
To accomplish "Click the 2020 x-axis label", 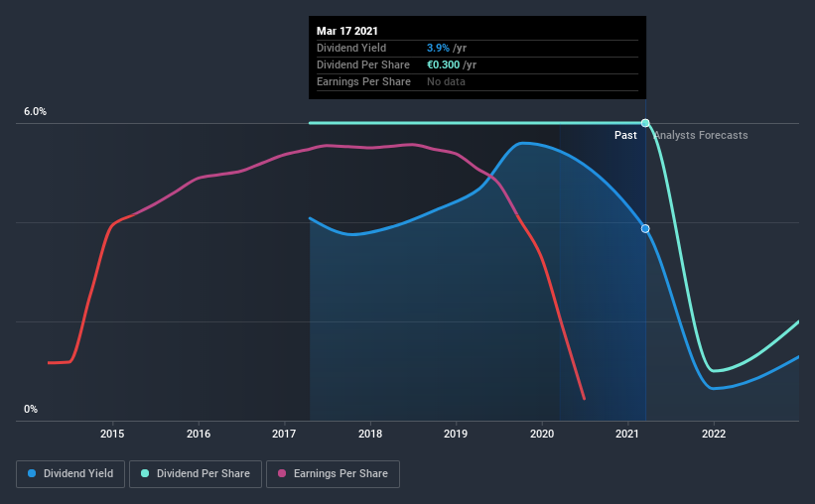I will pos(542,434).
